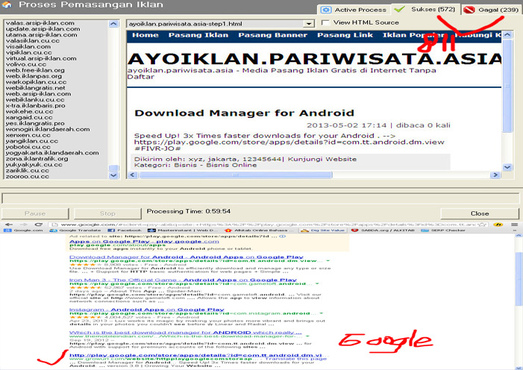Follow the Kunjungi Website link

[322, 159]
